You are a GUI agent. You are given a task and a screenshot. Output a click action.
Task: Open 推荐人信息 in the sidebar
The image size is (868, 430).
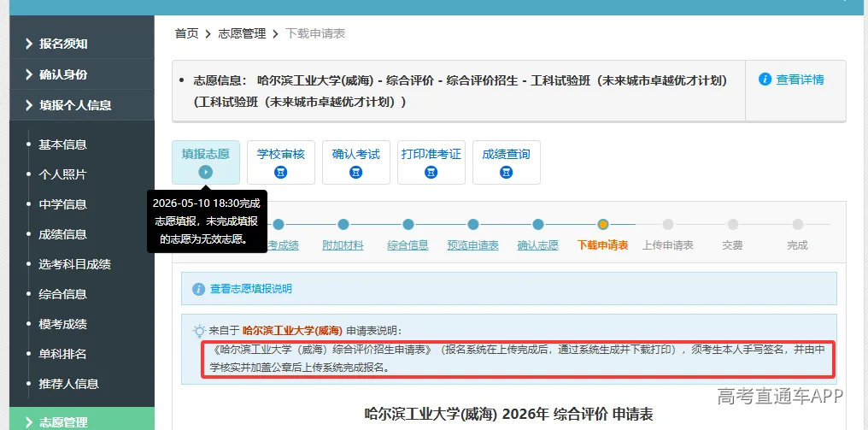(68, 384)
